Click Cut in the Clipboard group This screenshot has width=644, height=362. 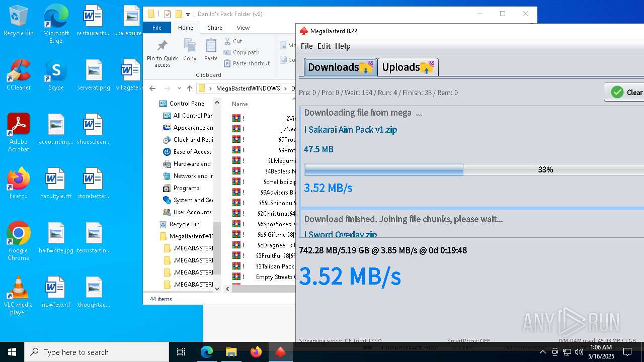(x=233, y=41)
